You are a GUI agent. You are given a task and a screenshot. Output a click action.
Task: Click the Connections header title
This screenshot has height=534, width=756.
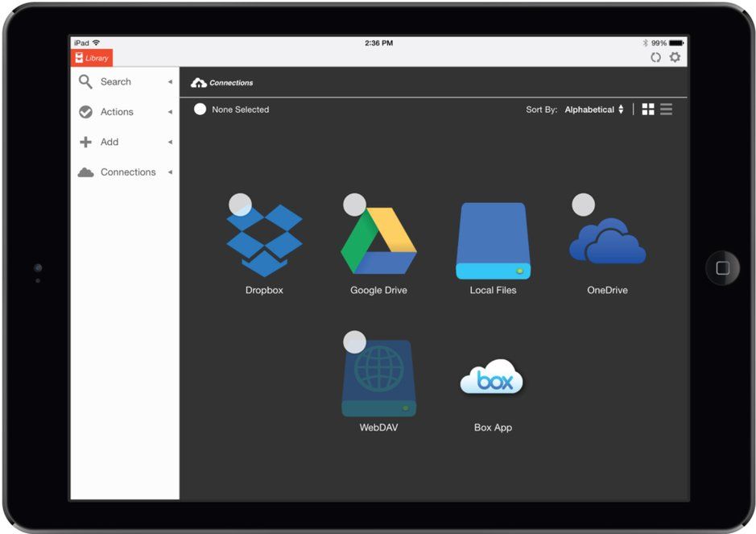[231, 83]
